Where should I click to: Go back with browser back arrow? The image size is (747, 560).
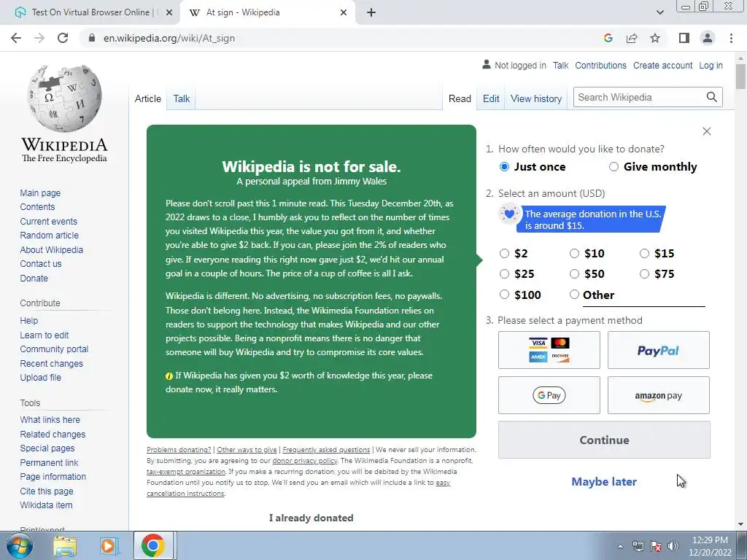pos(16,38)
